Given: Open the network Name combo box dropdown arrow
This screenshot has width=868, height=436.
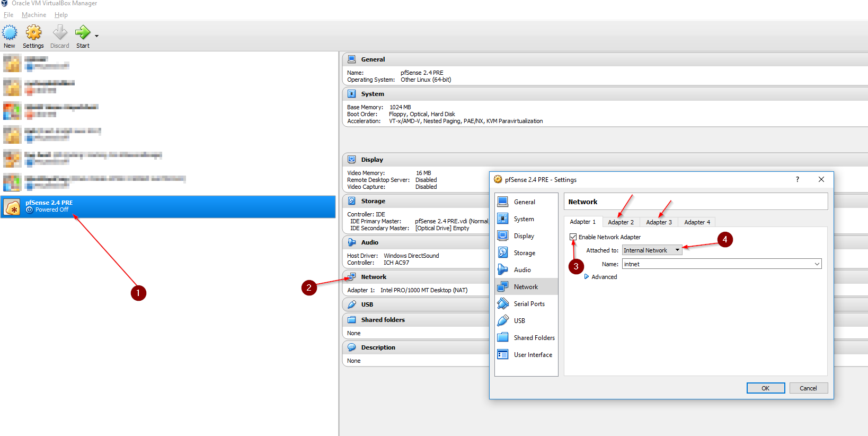Looking at the screenshot, I should [817, 264].
